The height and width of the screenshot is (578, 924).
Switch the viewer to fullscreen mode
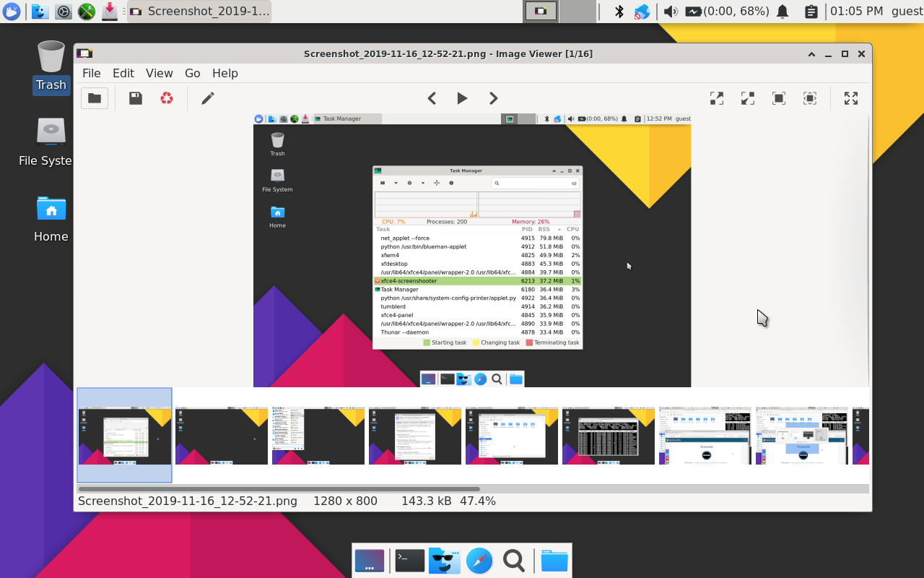click(x=851, y=98)
